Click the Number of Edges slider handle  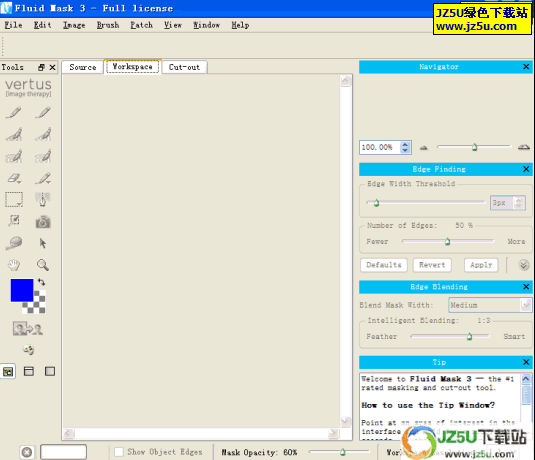(447, 241)
